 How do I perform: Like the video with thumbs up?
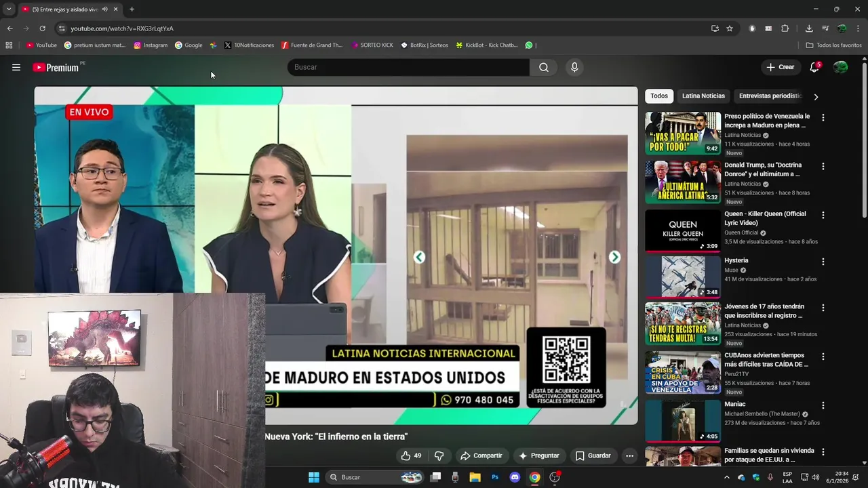pos(411,455)
